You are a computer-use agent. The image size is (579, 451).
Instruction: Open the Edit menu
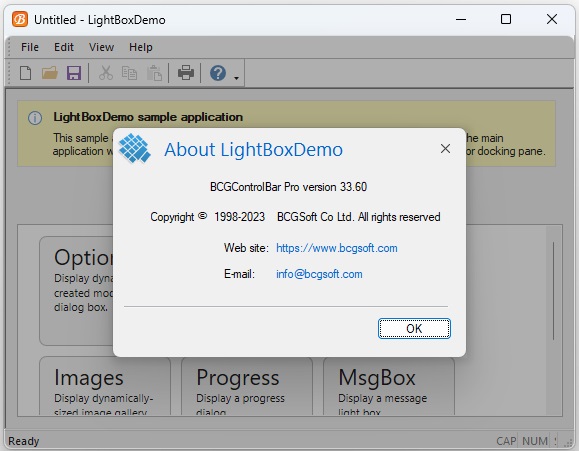[x=64, y=47]
